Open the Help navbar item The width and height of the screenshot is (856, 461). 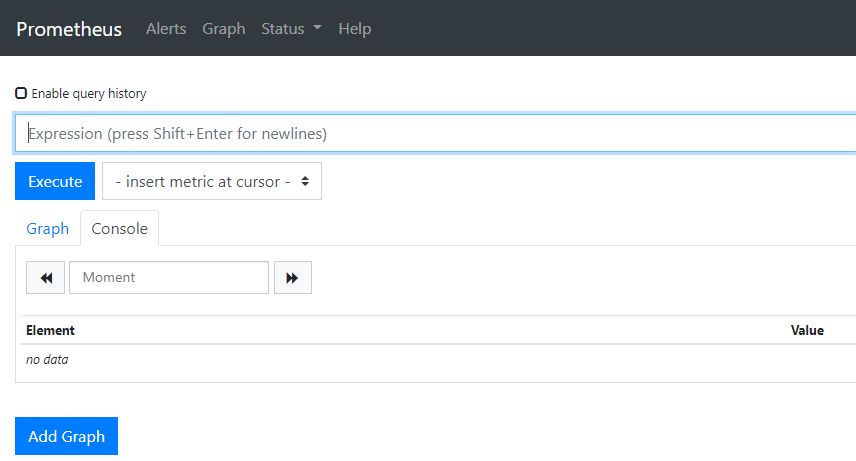pos(354,29)
